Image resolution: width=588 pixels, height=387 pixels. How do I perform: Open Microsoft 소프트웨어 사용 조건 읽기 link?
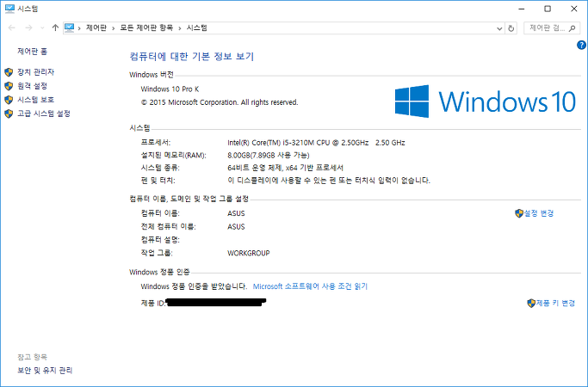tap(310, 286)
